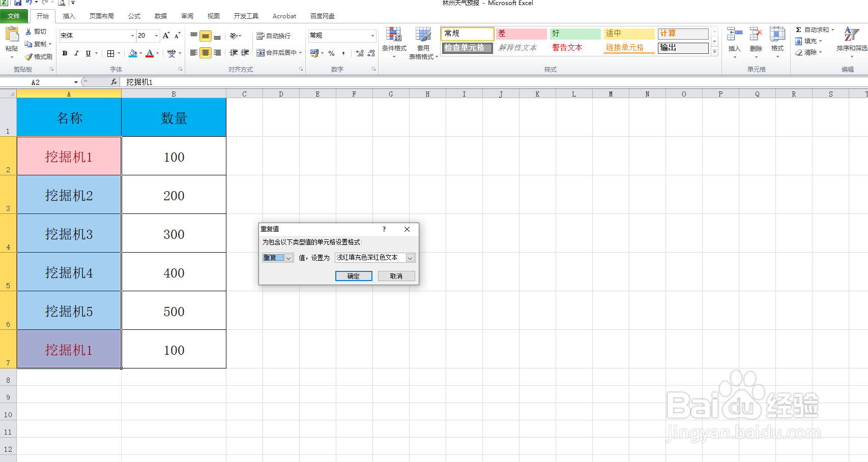Decrease font size with small A icon

click(177, 36)
